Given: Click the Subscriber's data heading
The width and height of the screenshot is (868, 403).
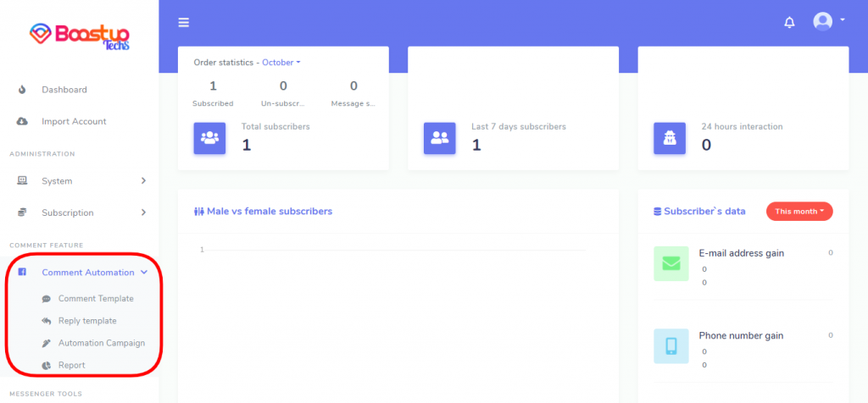Looking at the screenshot, I should coord(704,211).
